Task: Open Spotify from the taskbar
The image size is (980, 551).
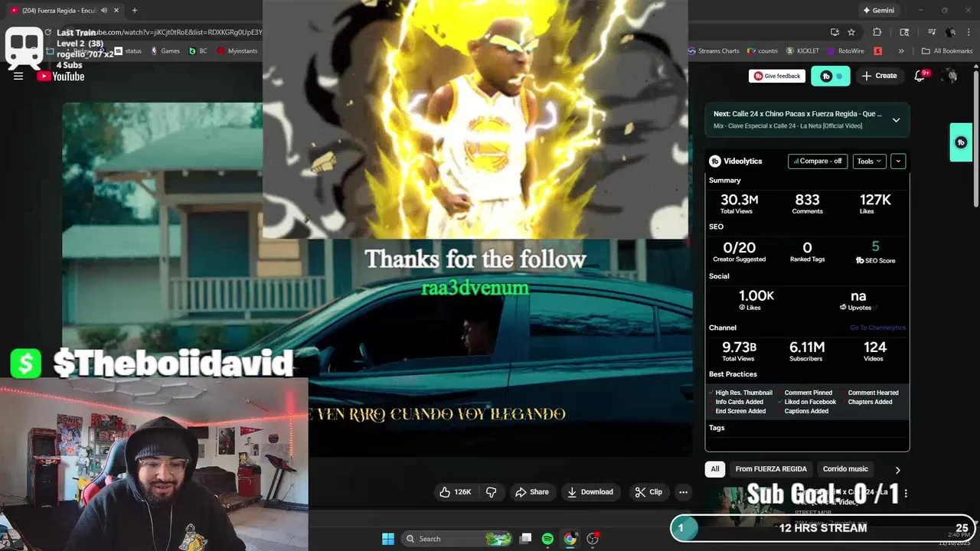Action: [x=547, y=539]
